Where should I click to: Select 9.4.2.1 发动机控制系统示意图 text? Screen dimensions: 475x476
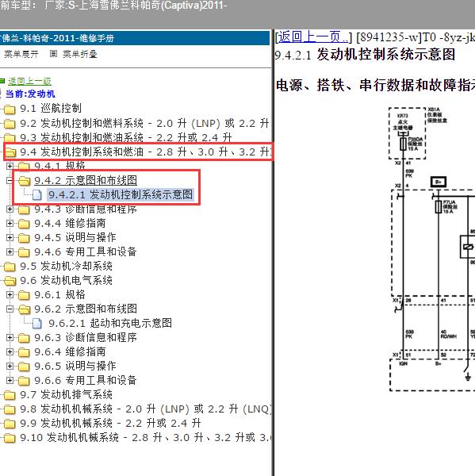tap(121, 194)
